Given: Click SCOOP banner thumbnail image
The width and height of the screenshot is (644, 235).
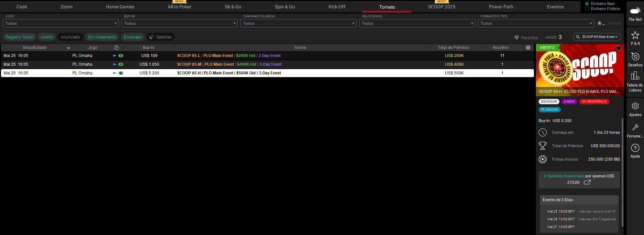Looking at the screenshot, I should [x=580, y=70].
